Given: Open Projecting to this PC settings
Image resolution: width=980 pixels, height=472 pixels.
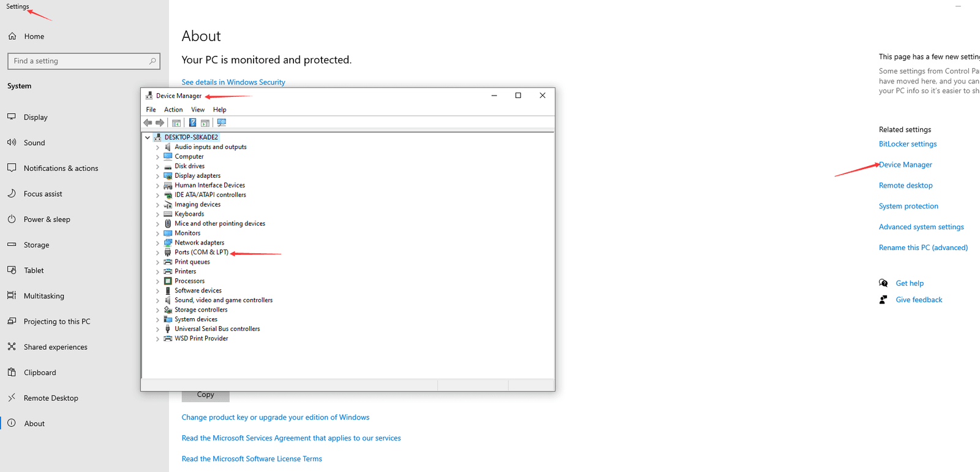Looking at the screenshot, I should point(57,322).
